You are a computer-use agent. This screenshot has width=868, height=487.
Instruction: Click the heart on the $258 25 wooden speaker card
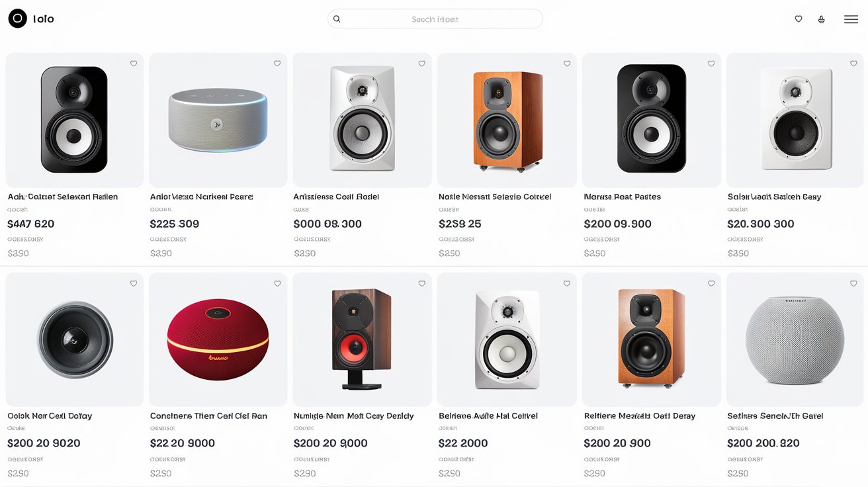click(567, 64)
